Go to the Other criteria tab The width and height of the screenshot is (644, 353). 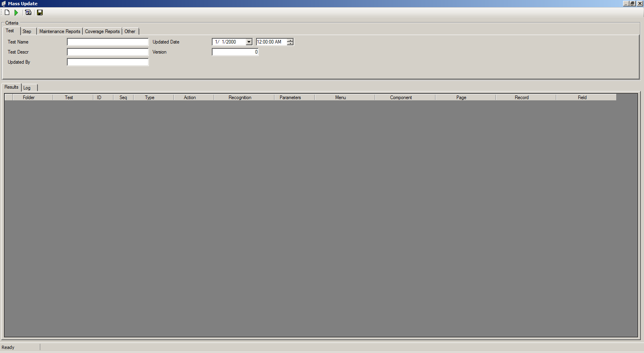pyautogui.click(x=130, y=31)
